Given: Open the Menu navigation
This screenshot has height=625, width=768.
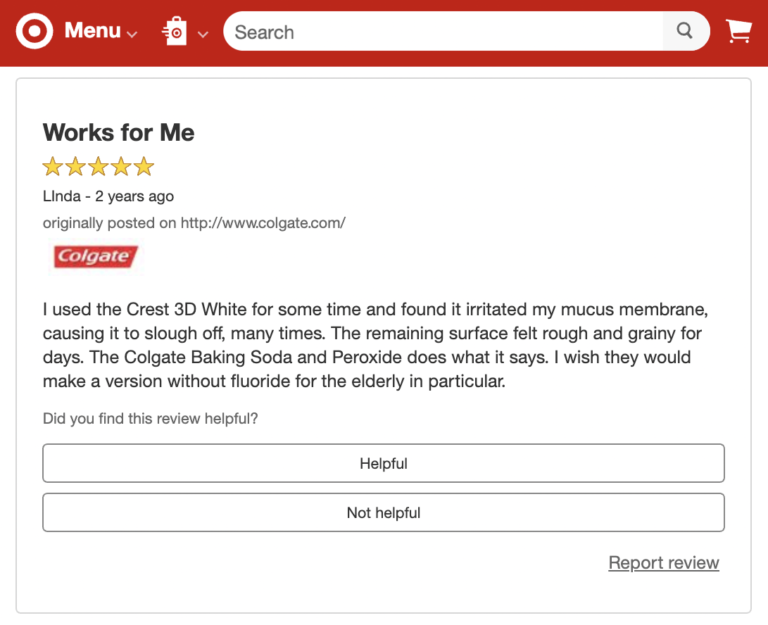Looking at the screenshot, I should click(x=92, y=31).
